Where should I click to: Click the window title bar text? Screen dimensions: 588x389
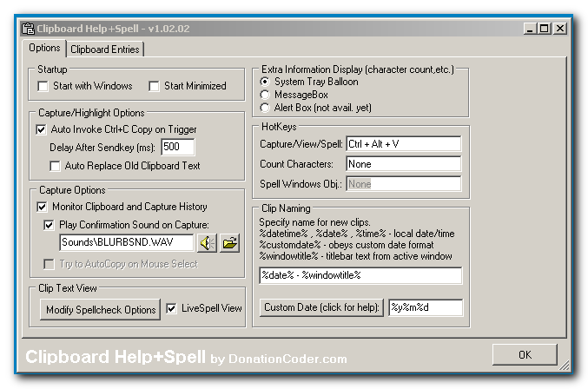[x=113, y=29]
